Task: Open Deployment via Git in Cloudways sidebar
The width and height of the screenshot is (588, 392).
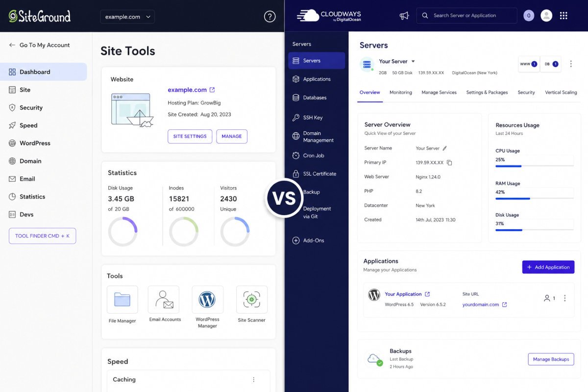Action: (317, 212)
